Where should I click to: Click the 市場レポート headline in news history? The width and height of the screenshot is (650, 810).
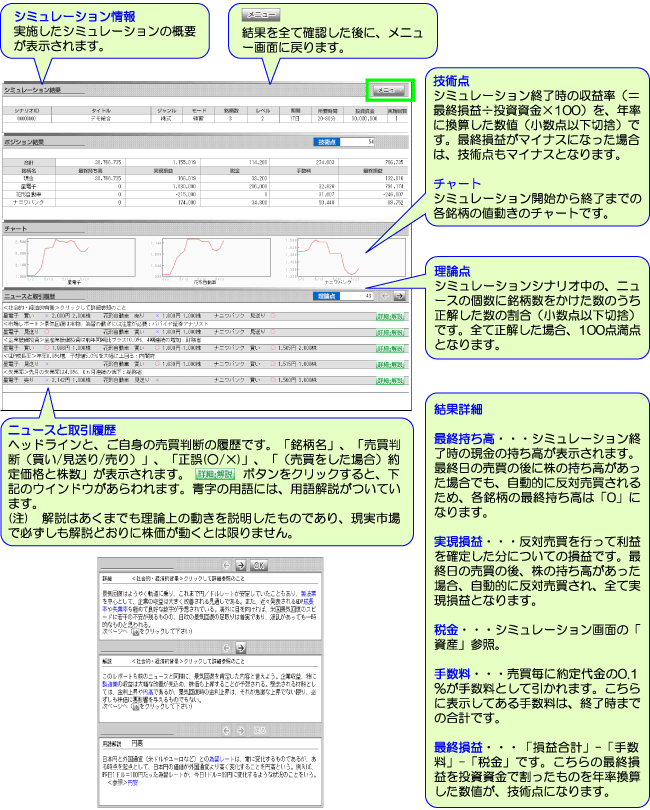tap(106, 324)
